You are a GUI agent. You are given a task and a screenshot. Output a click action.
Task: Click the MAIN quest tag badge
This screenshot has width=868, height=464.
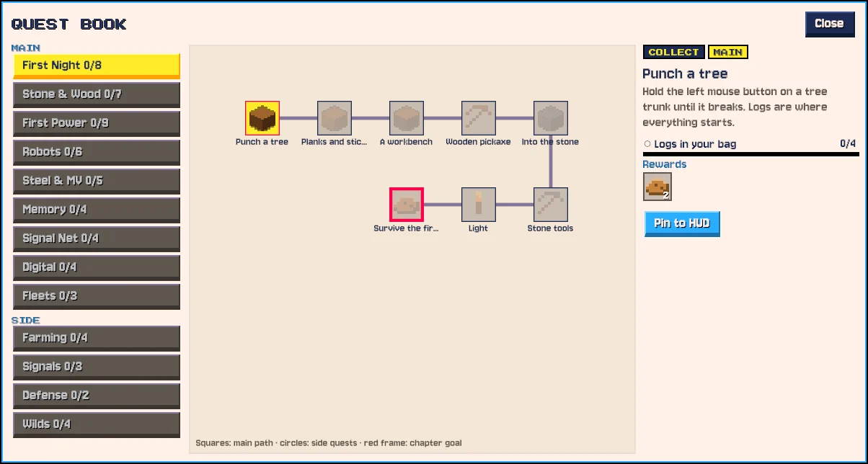coord(728,52)
